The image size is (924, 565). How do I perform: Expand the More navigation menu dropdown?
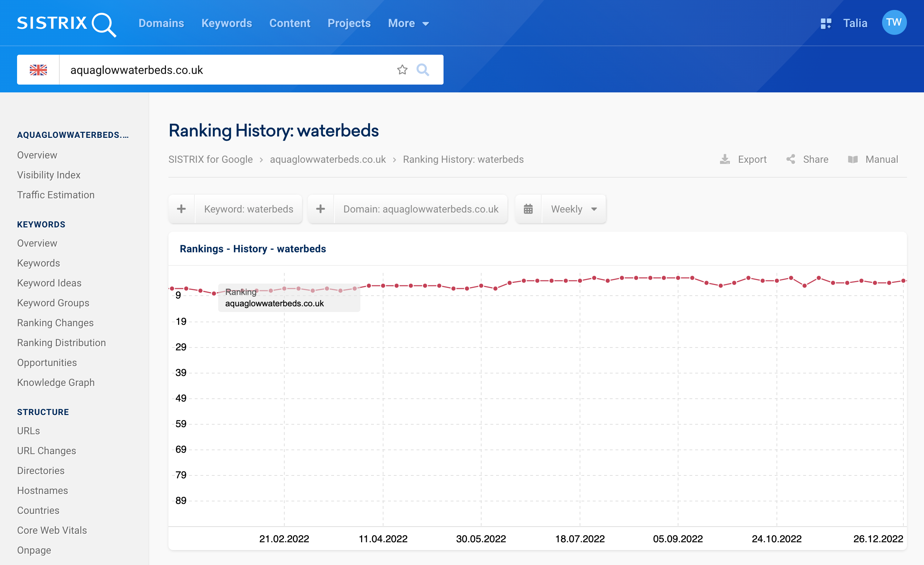tap(407, 23)
